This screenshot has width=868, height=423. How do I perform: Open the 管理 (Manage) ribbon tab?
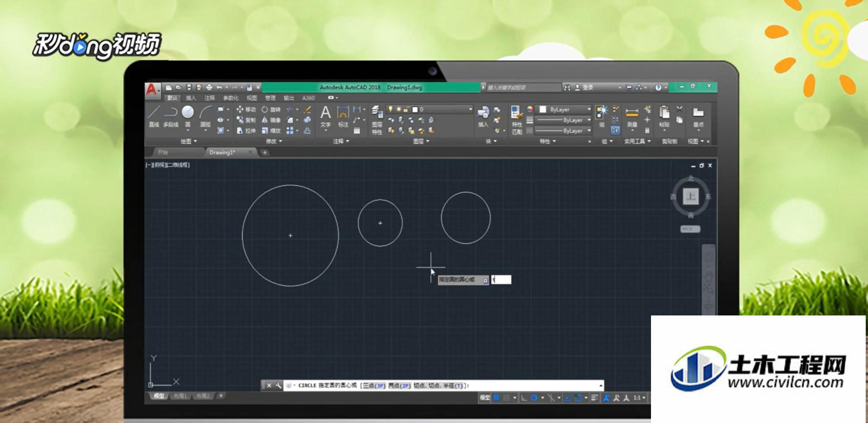[x=270, y=98]
